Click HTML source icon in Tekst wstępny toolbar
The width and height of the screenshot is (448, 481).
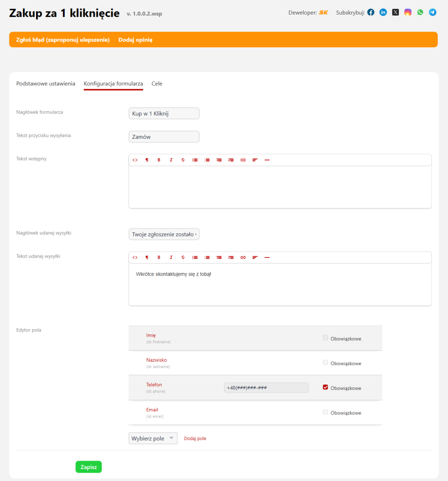[135, 160]
